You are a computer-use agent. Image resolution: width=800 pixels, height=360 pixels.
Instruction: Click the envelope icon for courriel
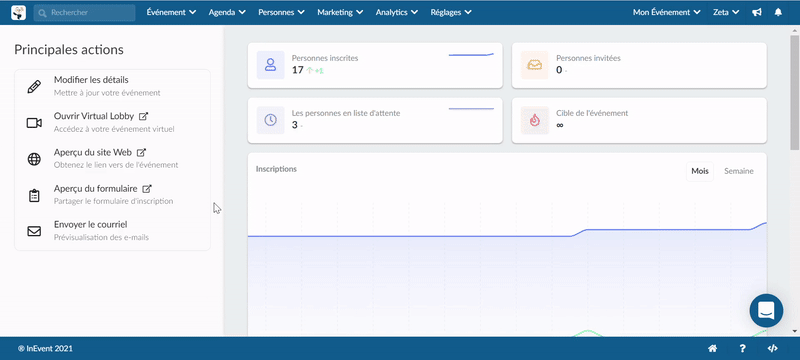(34, 232)
